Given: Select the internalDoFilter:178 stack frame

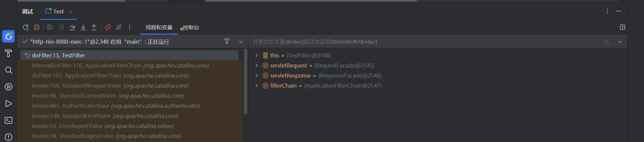Looking at the screenshot, I should click(120, 65).
